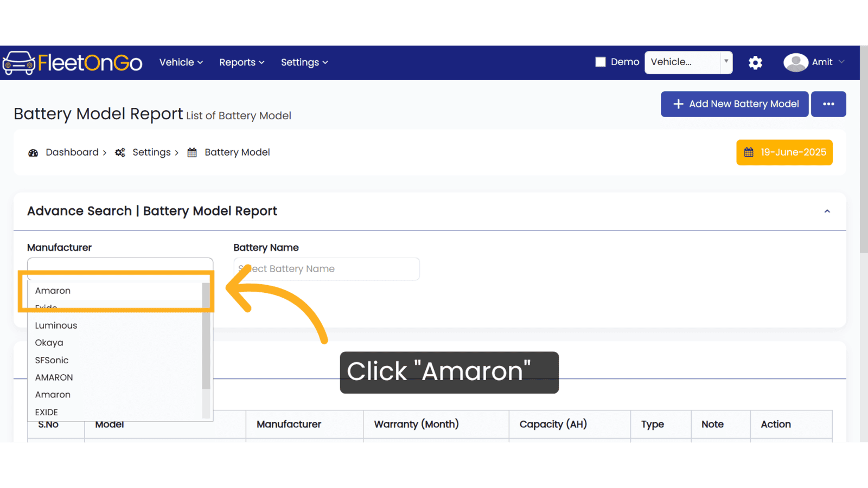Select Luminous from manufacturer list
Viewport: 868px width, 488px height.
[114, 325]
